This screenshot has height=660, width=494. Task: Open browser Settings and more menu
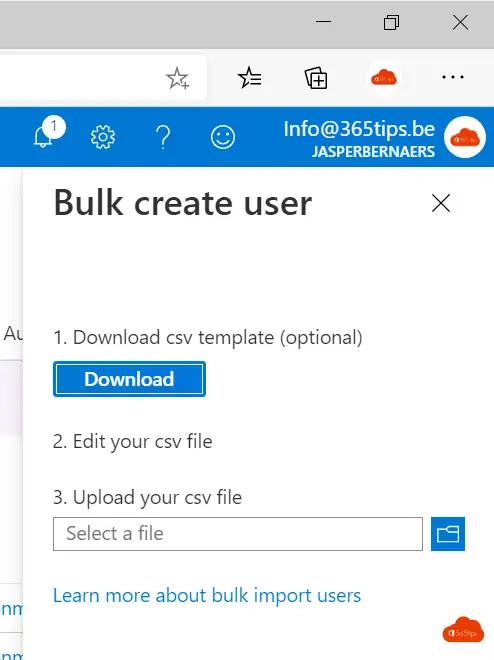coord(453,77)
